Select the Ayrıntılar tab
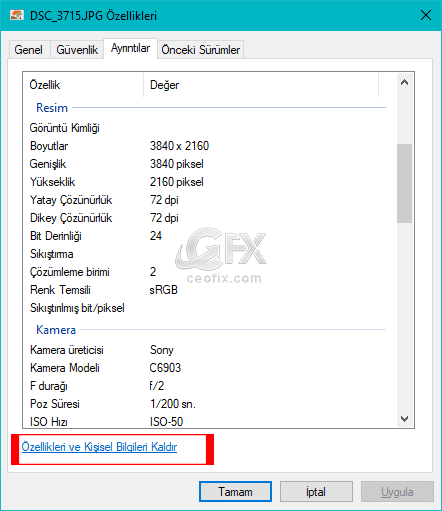442x511 pixels. [x=130, y=48]
